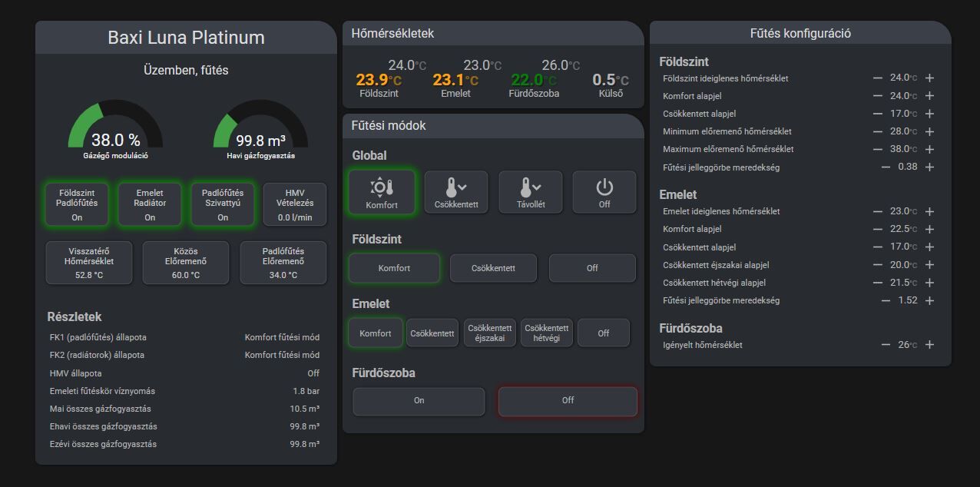Decrease Emelet Fűtési jelleggörbe meredekség 1.52
The height and width of the screenshot is (487, 980).
pyautogui.click(x=886, y=300)
